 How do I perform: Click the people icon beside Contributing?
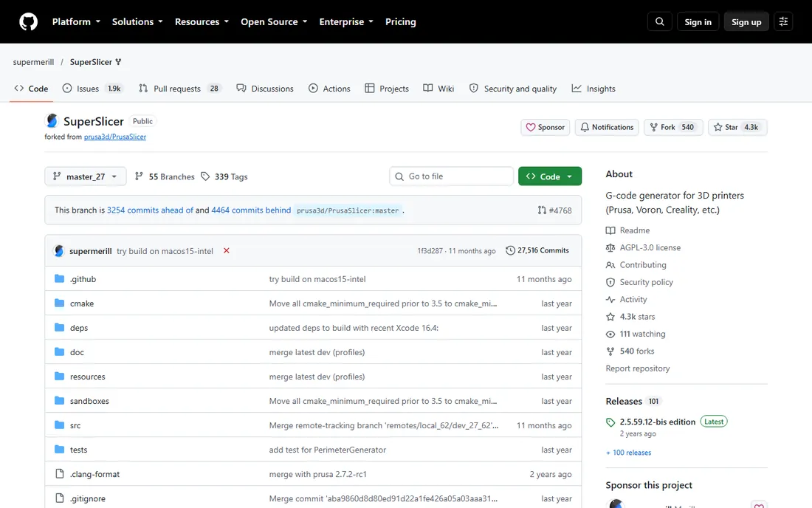point(610,264)
